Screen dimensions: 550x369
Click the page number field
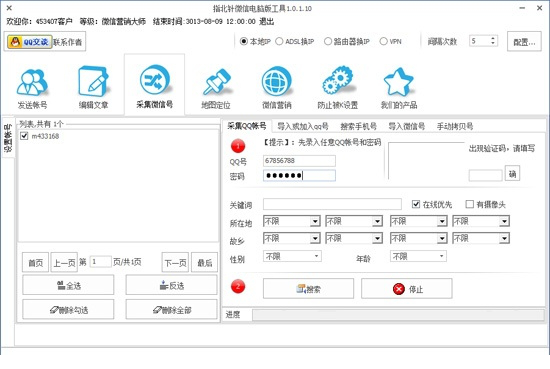(x=101, y=262)
